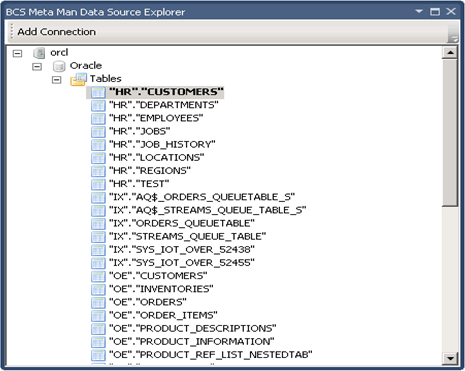Click table icon for "IX"."STREAMS_QUEUE_TABLE"
This screenshot has width=465, height=371.
pos(98,237)
